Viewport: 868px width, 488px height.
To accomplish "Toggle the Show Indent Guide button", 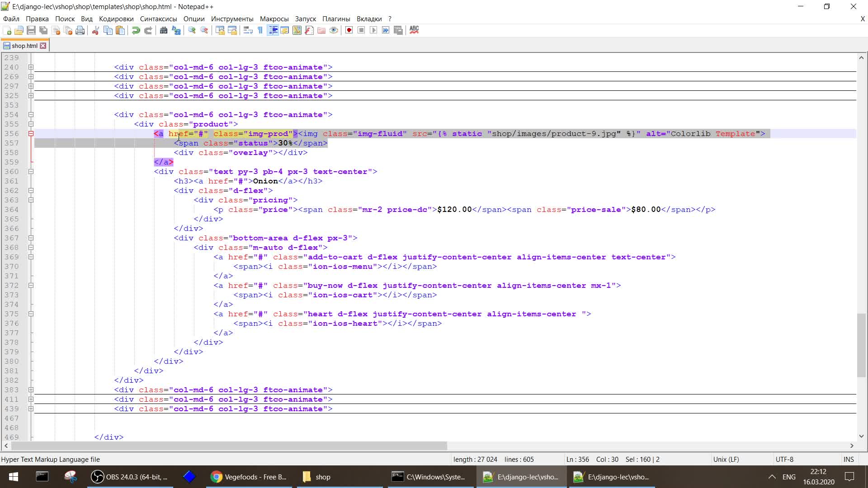I will point(273,30).
